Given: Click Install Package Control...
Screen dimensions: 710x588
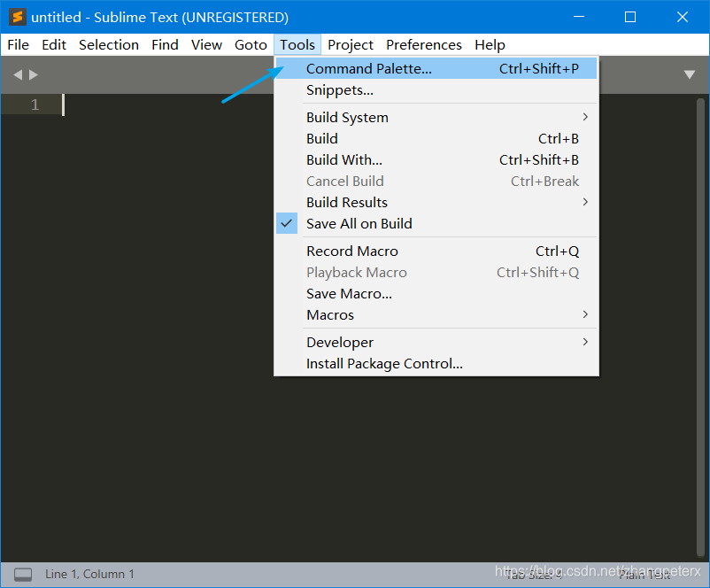Looking at the screenshot, I should (x=436, y=364).
